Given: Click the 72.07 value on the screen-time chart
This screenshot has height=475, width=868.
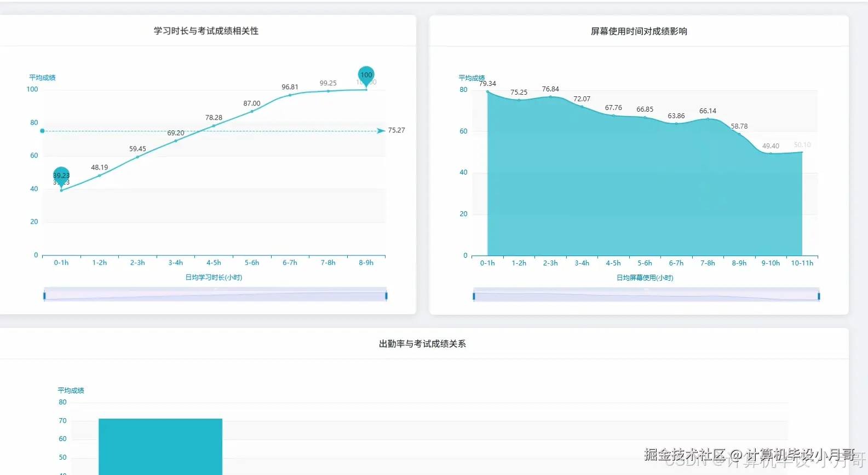Looking at the screenshot, I should tap(582, 99).
